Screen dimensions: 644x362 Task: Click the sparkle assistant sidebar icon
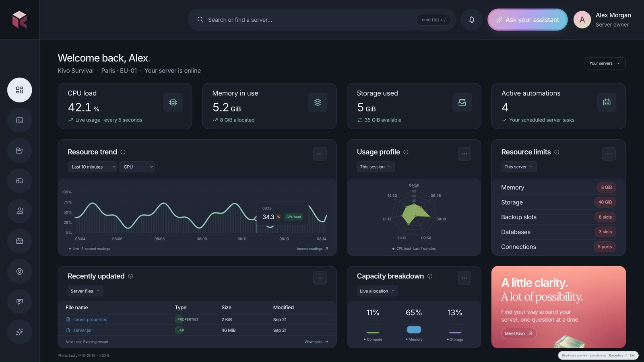19,332
